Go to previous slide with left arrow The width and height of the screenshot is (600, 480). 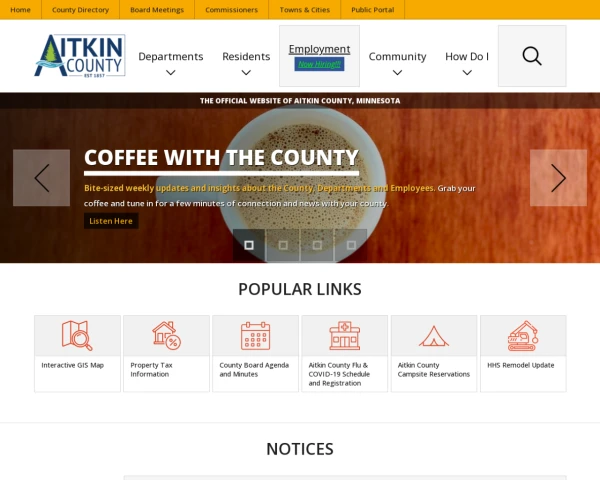pyautogui.click(x=41, y=178)
